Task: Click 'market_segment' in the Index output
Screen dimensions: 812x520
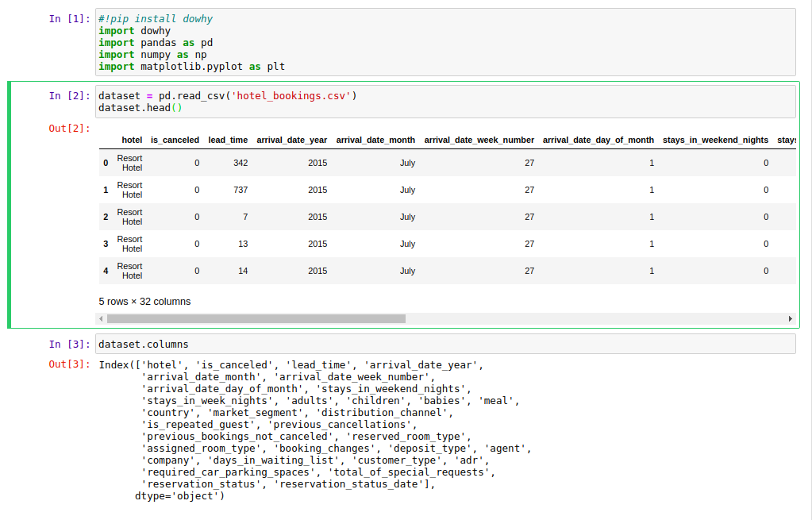Action: pyautogui.click(x=256, y=412)
